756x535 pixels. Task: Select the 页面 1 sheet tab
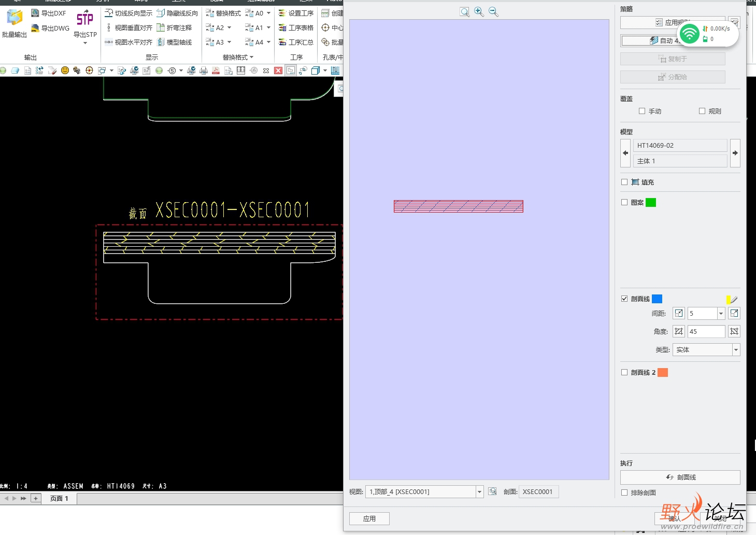[x=59, y=498]
